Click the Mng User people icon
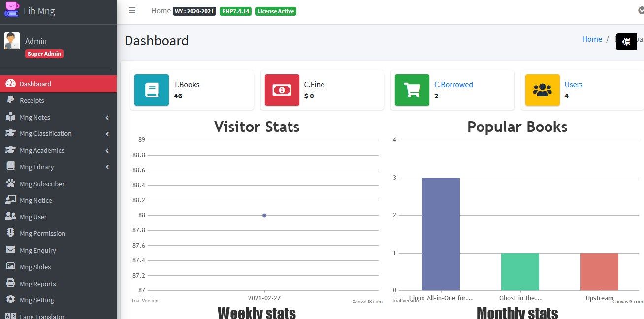The height and width of the screenshot is (319, 644). [x=10, y=216]
